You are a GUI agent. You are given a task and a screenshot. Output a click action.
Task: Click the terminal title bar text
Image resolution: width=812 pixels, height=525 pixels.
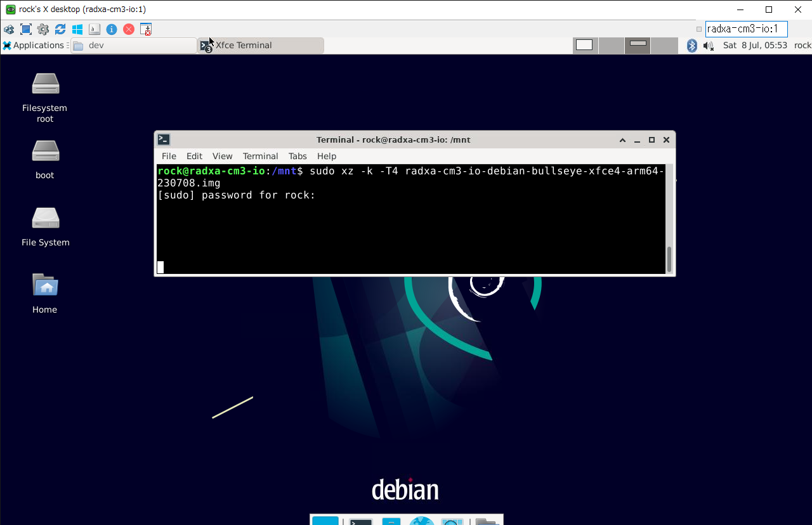point(393,140)
